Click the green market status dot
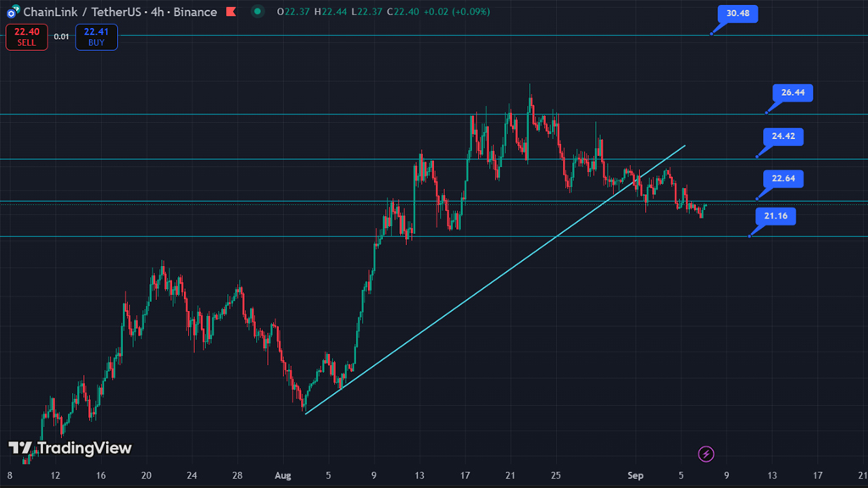The width and height of the screenshot is (868, 488). tap(258, 12)
